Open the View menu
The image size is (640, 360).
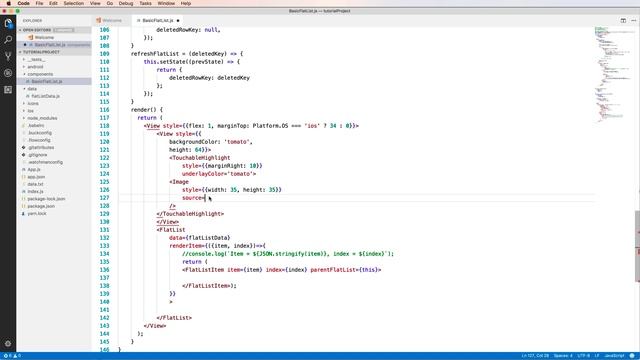tap(95, 3)
